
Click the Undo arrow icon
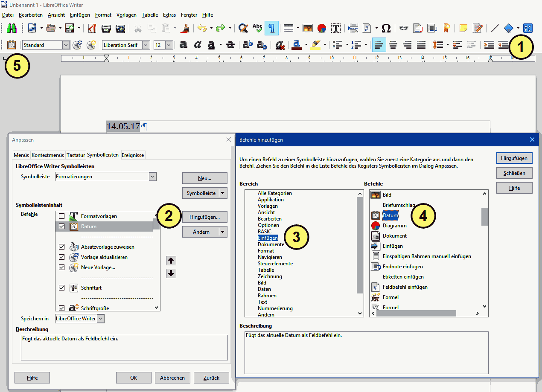[x=201, y=28]
